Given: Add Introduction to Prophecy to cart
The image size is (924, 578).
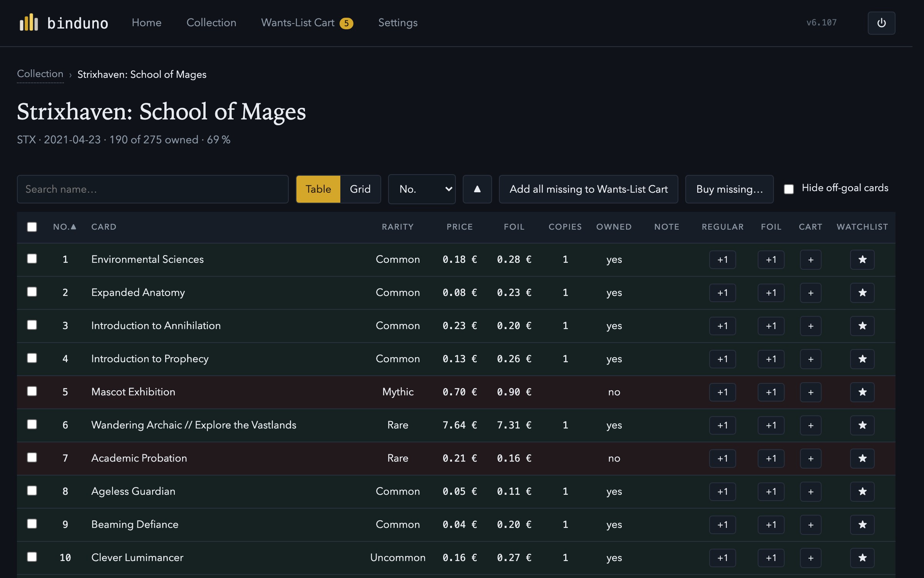Looking at the screenshot, I should (810, 359).
